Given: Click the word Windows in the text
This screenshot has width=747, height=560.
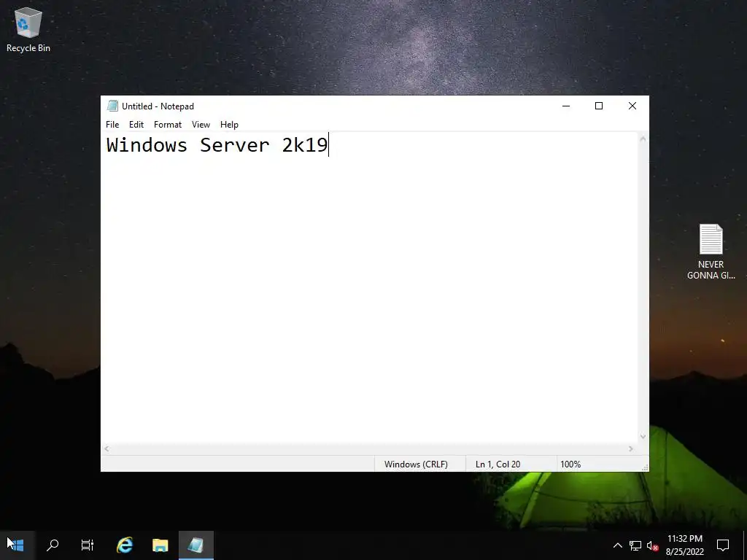Looking at the screenshot, I should [x=147, y=145].
